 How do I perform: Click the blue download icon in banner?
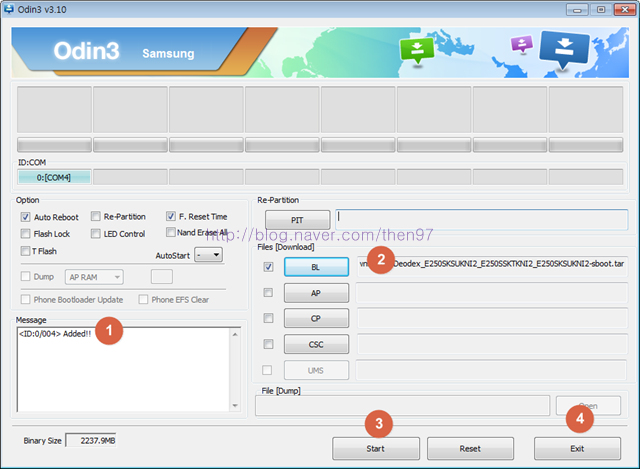tap(564, 49)
